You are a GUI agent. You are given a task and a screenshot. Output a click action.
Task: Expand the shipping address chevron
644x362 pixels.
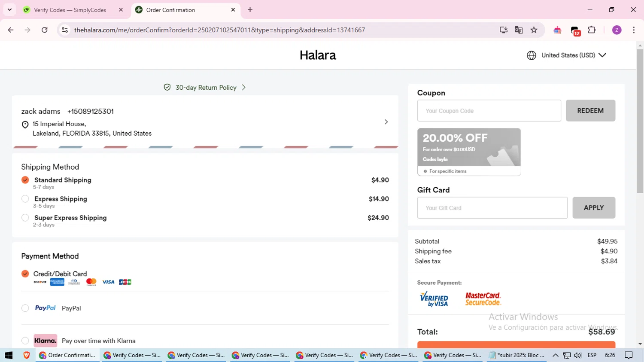coord(386,122)
